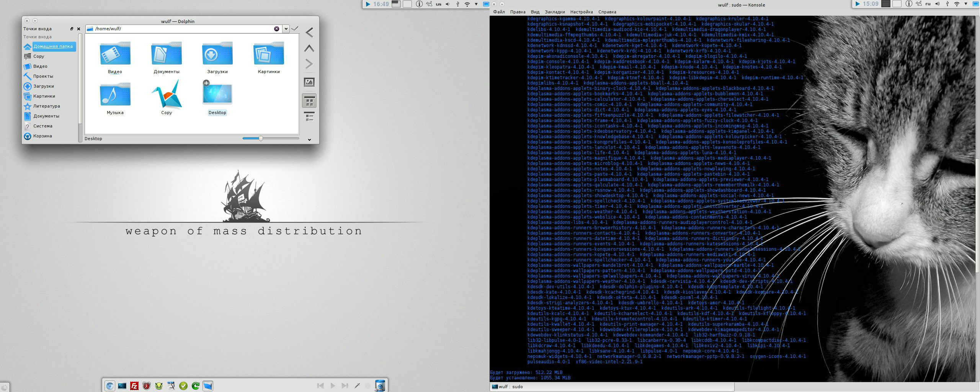Screen dimensions: 980x392
Task: Open Закладки menu in Konsole
Action: pos(555,12)
